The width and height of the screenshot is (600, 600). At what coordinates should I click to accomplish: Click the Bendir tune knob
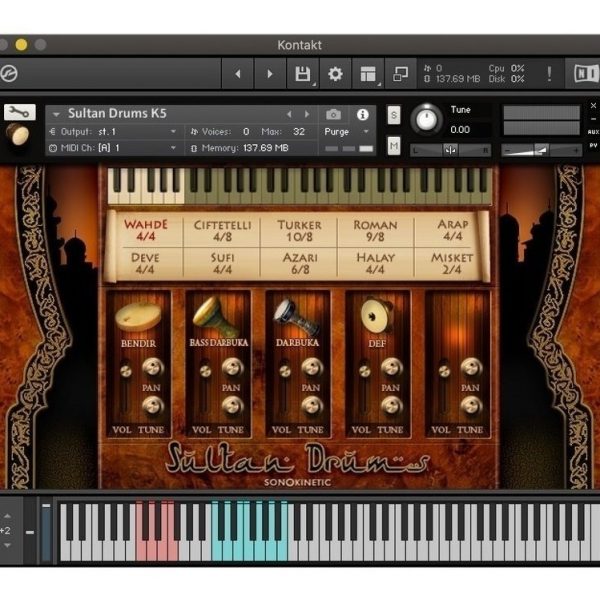pyautogui.click(x=153, y=406)
